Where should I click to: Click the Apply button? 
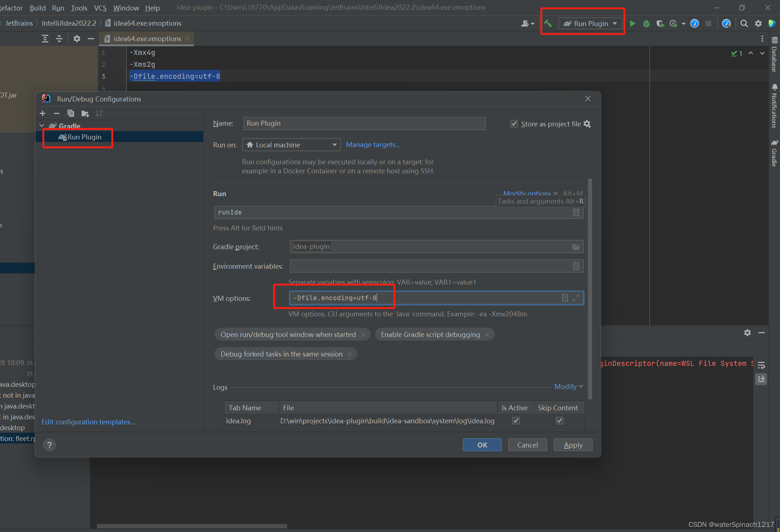pos(573,445)
